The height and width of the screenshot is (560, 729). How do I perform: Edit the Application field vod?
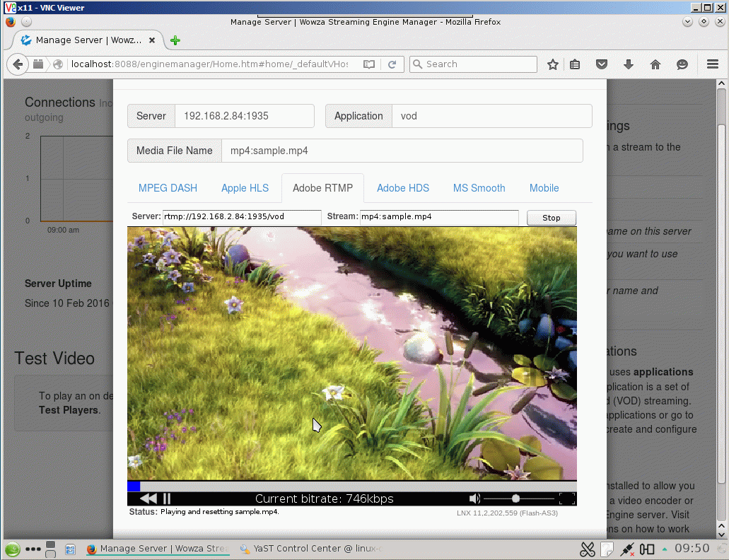(492, 116)
